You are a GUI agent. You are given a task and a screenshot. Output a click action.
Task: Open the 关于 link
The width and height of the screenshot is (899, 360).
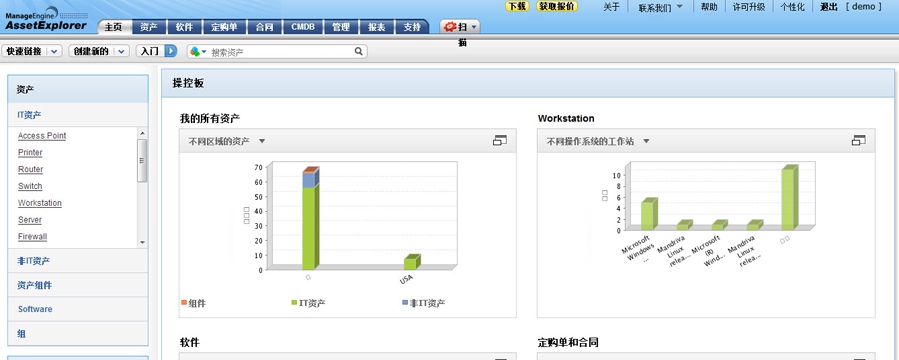612,7
